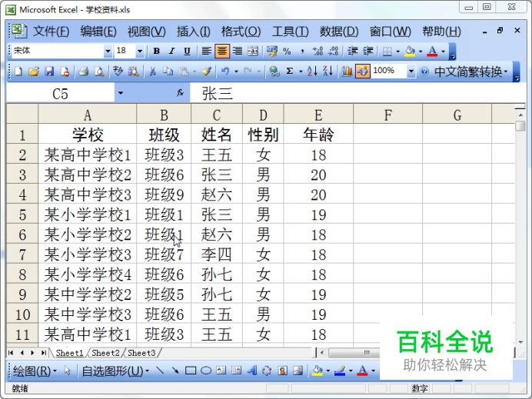Open the 编辑(E) menu

pyautogui.click(x=98, y=32)
